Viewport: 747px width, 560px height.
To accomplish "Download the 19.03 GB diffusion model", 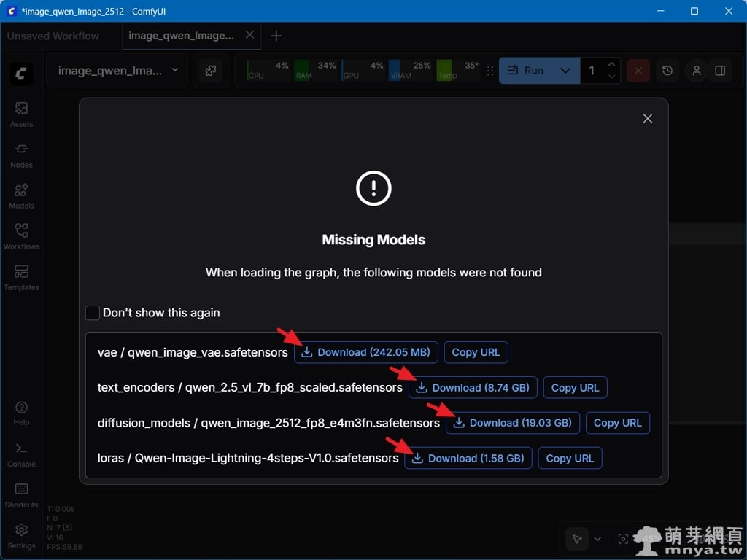I will point(513,423).
